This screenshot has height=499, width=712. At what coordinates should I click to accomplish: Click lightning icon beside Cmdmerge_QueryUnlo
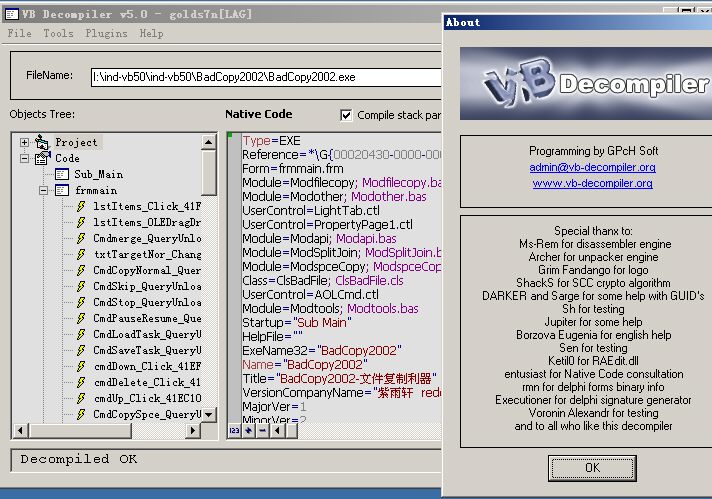click(x=81, y=238)
